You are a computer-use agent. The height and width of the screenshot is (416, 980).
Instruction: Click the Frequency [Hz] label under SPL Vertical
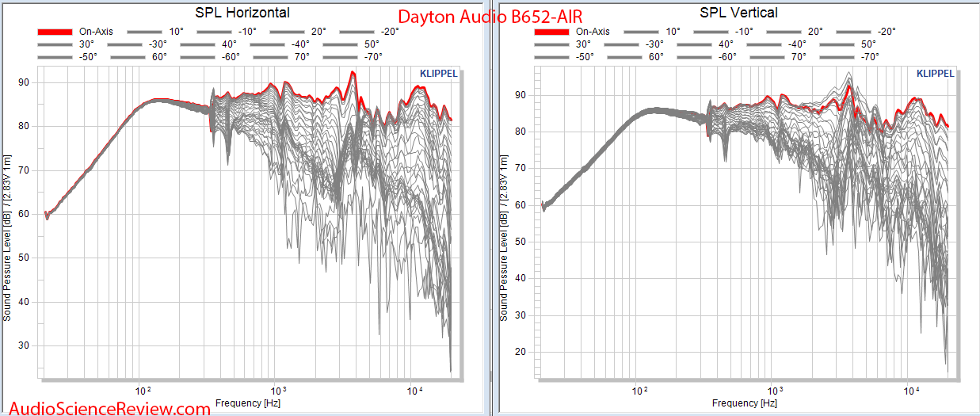pos(745,403)
